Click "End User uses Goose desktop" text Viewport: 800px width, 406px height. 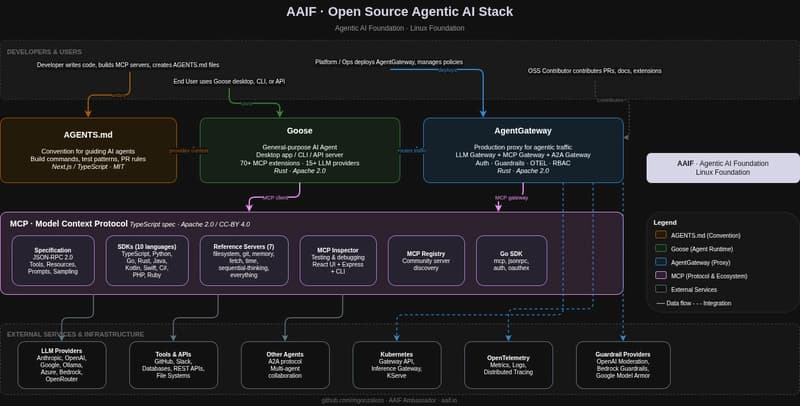pos(229,81)
